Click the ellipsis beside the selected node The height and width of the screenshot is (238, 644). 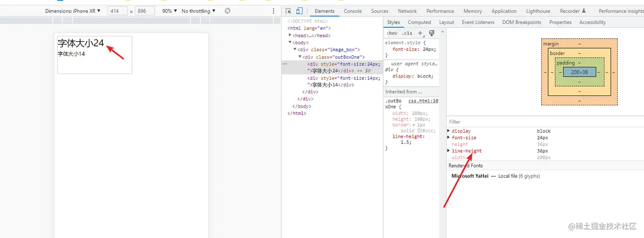click(x=285, y=64)
